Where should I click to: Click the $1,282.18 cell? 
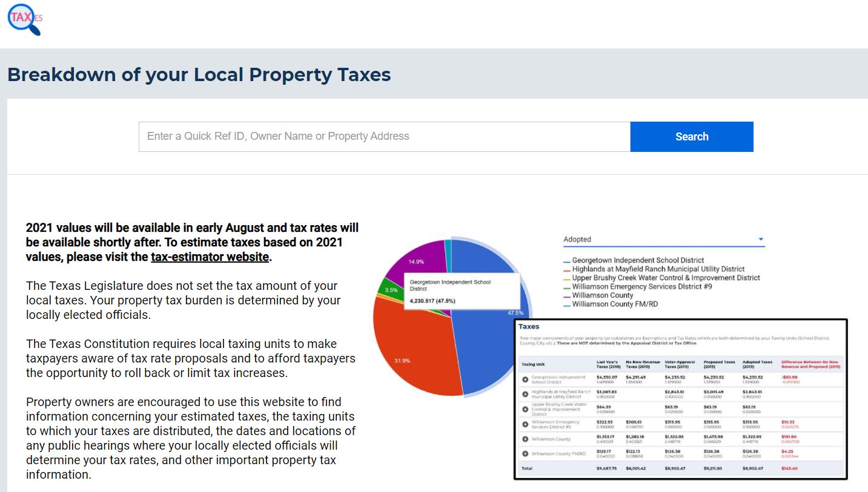click(636, 436)
